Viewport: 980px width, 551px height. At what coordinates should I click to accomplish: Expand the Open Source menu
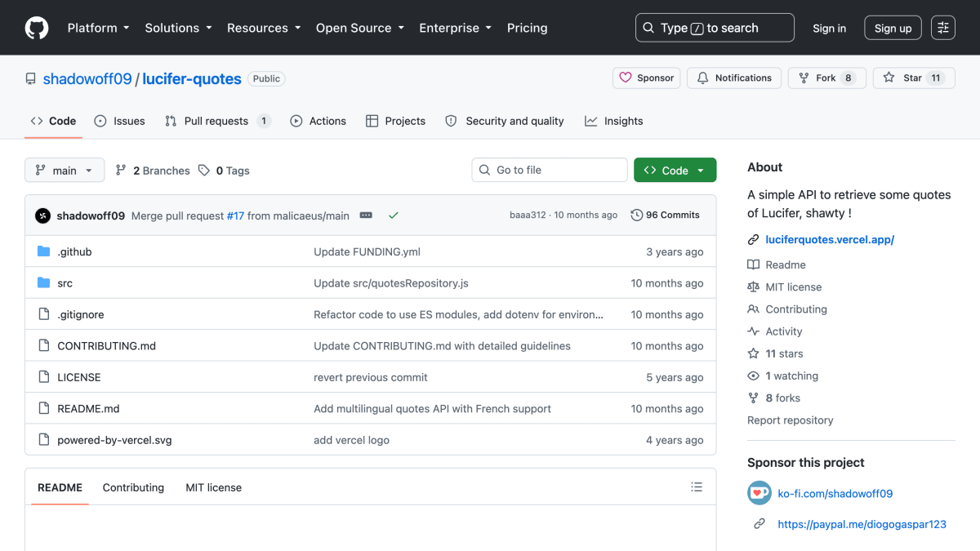pos(359,28)
